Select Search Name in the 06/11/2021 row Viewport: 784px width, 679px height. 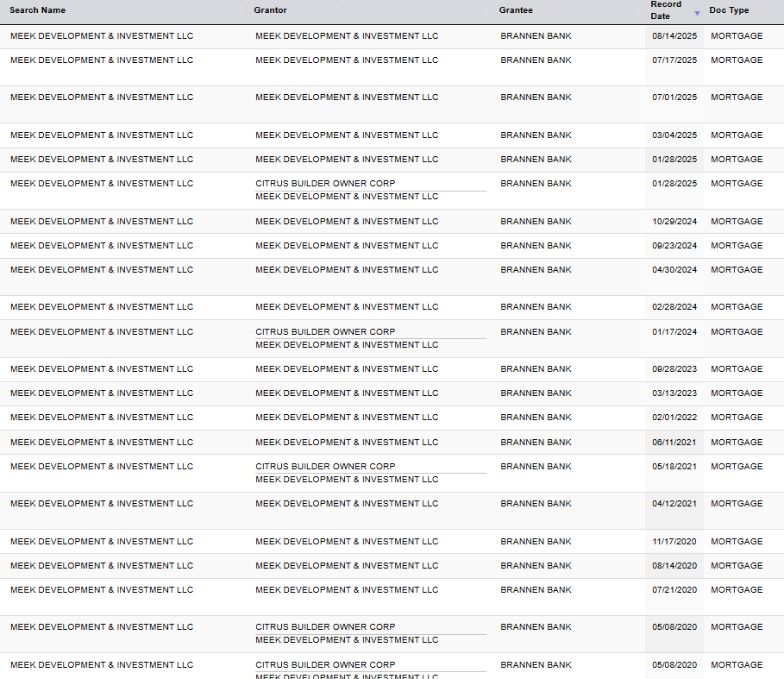pos(102,443)
